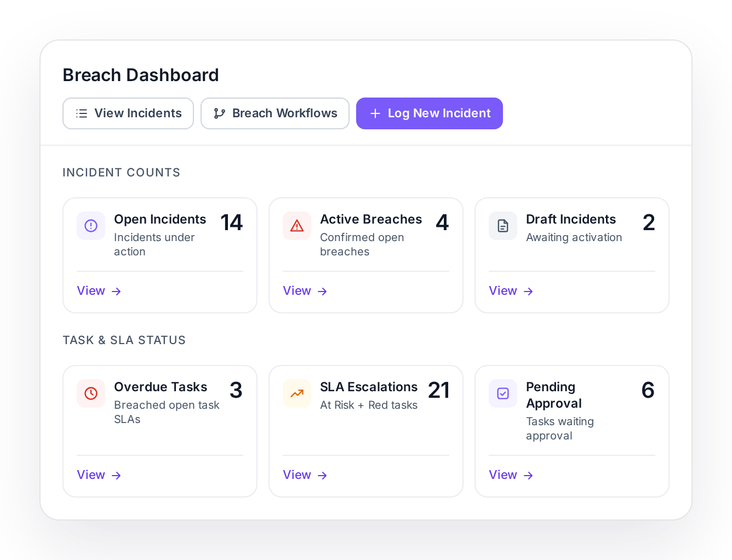Click the Draft Incidents count 2

click(649, 223)
